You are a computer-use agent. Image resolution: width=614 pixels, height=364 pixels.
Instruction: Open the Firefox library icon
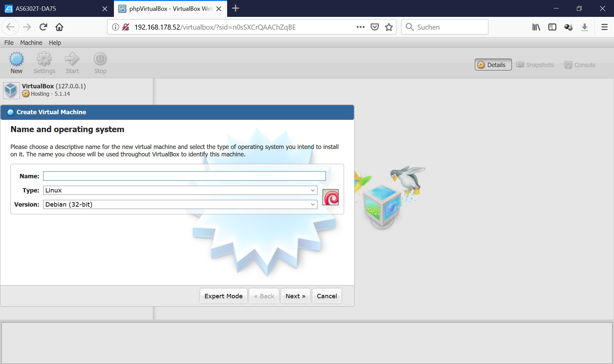point(536,27)
